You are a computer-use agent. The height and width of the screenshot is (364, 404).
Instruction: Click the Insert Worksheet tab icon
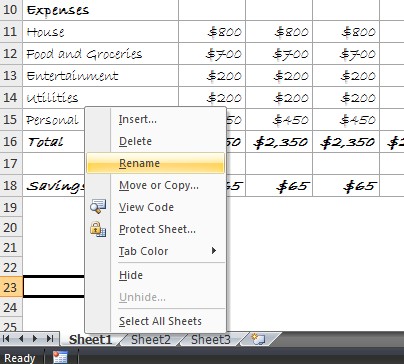point(258,339)
